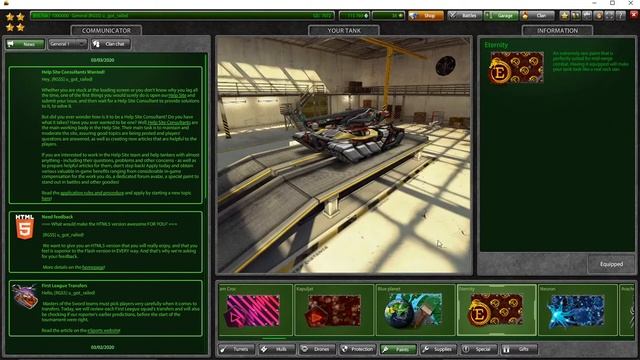Viewport: 640px width, 360px height.
Task: Select the Hulls garage category
Action: pos(277,349)
